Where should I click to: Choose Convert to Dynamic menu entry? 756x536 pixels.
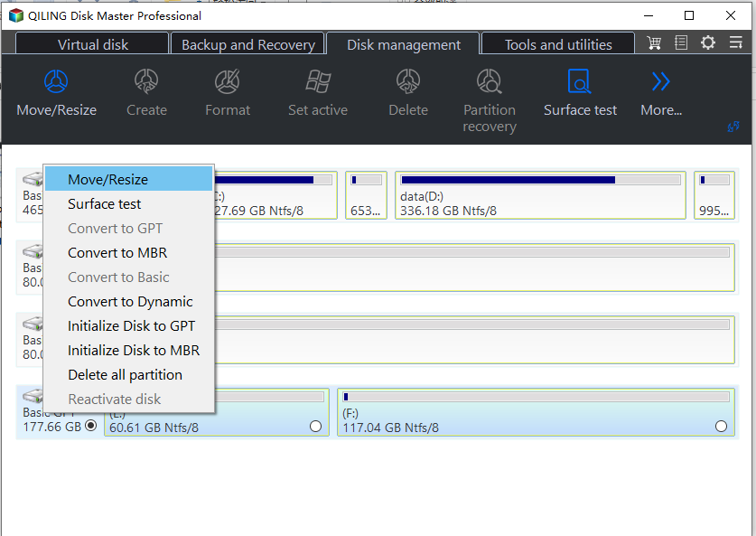[129, 301]
